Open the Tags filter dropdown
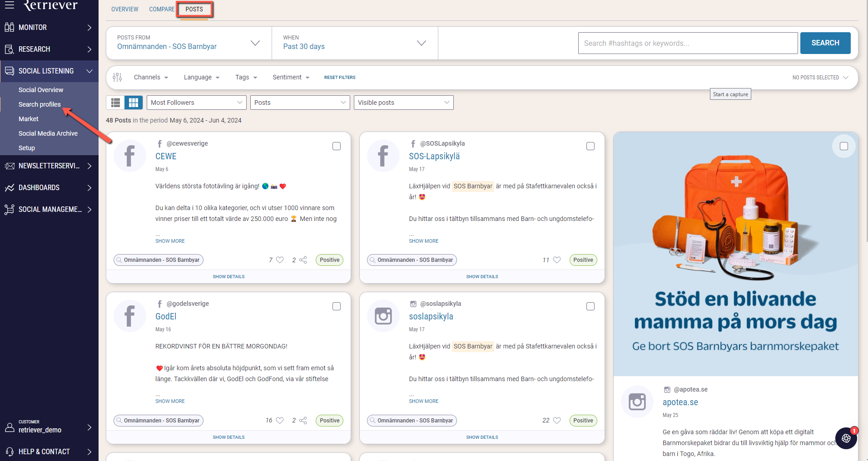Viewport: 868px width, 461px height. [x=246, y=77]
